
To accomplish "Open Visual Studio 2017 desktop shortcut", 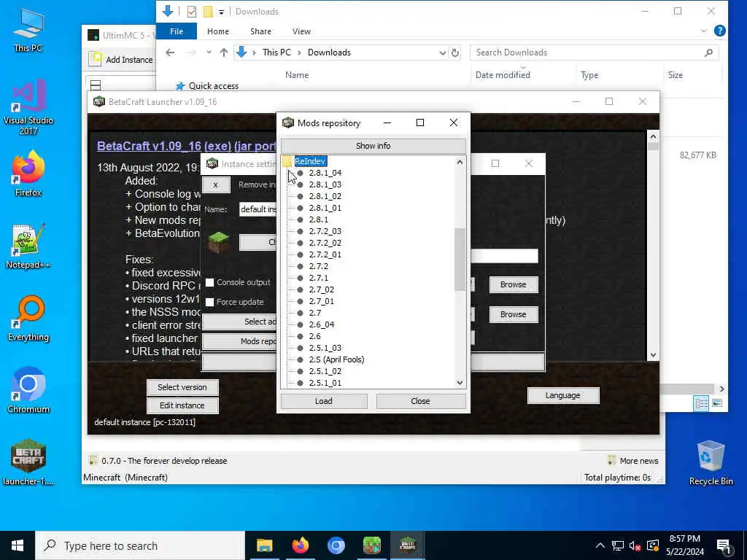I will click(x=28, y=106).
